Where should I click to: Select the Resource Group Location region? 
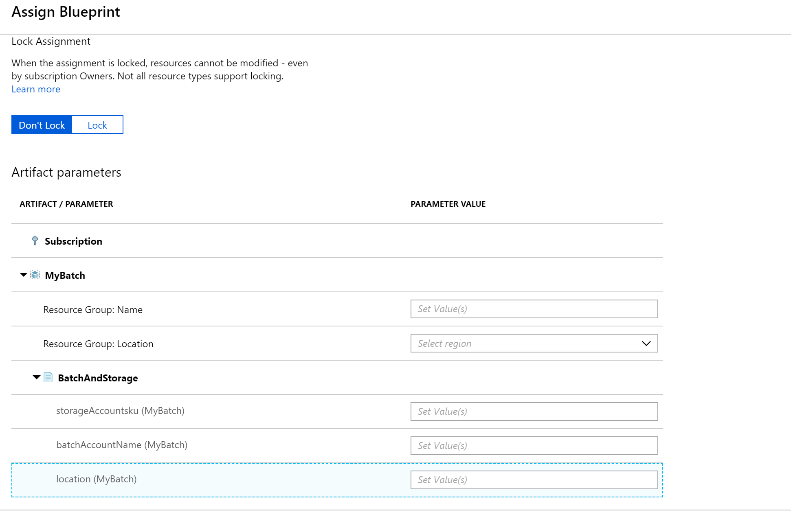coord(534,343)
